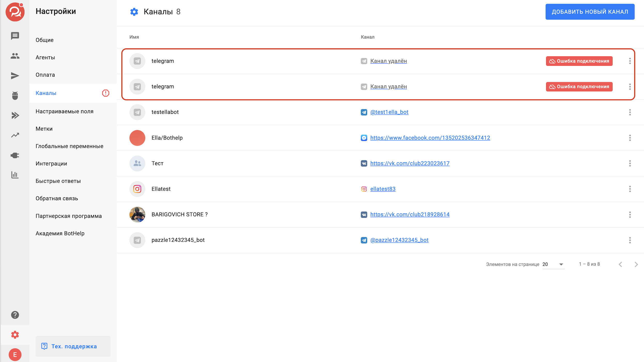Open the broadcasts paper-plane icon
The width and height of the screenshot is (644, 362).
[15, 76]
